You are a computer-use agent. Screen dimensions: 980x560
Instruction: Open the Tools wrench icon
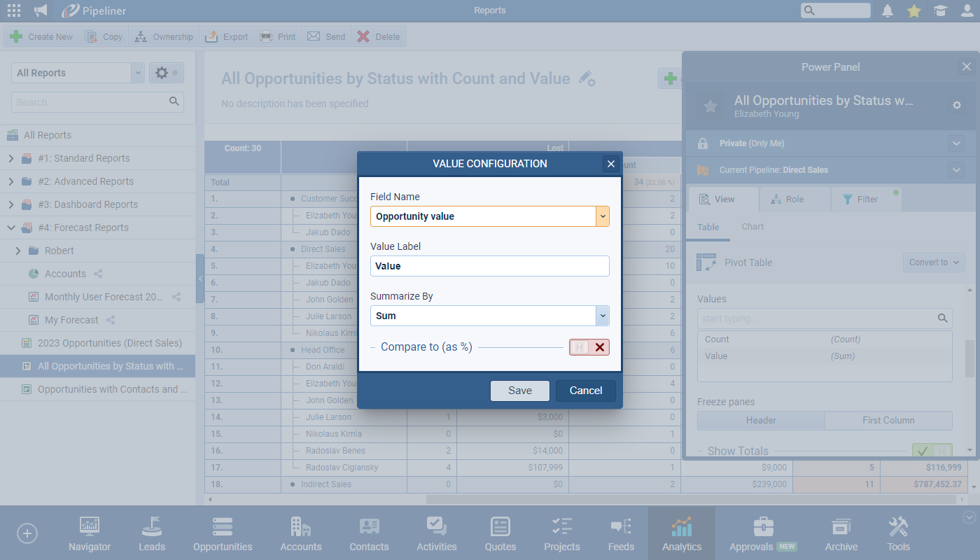point(898,533)
